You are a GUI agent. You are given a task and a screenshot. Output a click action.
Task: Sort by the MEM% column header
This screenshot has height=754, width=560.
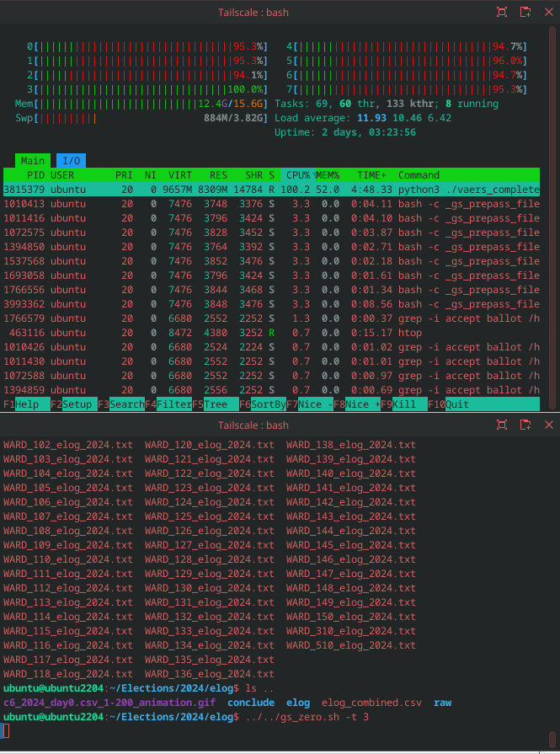coord(328,175)
